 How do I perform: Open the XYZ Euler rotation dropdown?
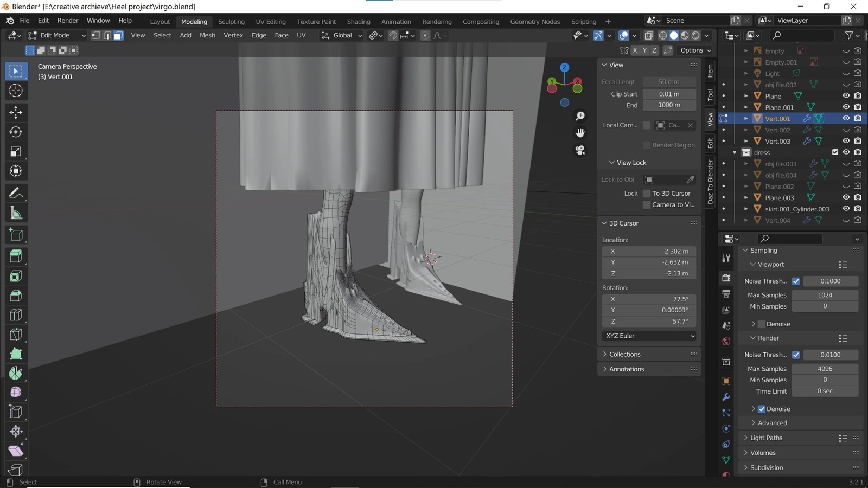pyautogui.click(x=649, y=336)
